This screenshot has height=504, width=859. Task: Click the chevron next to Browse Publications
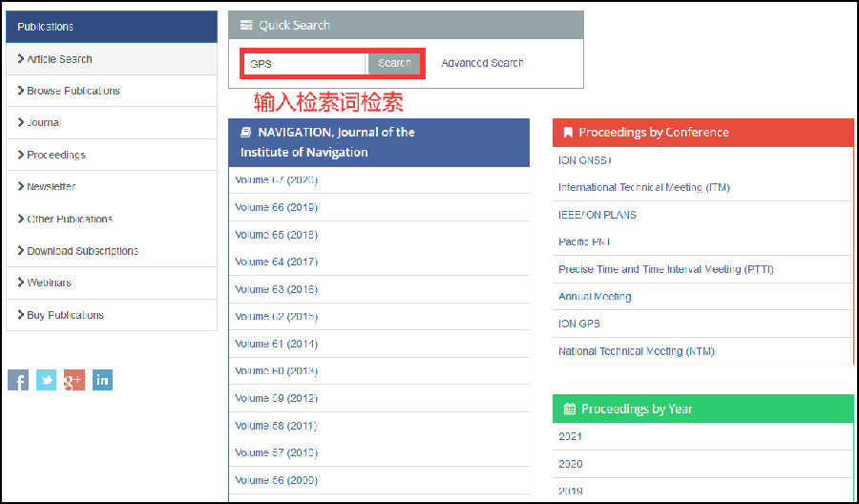point(21,91)
